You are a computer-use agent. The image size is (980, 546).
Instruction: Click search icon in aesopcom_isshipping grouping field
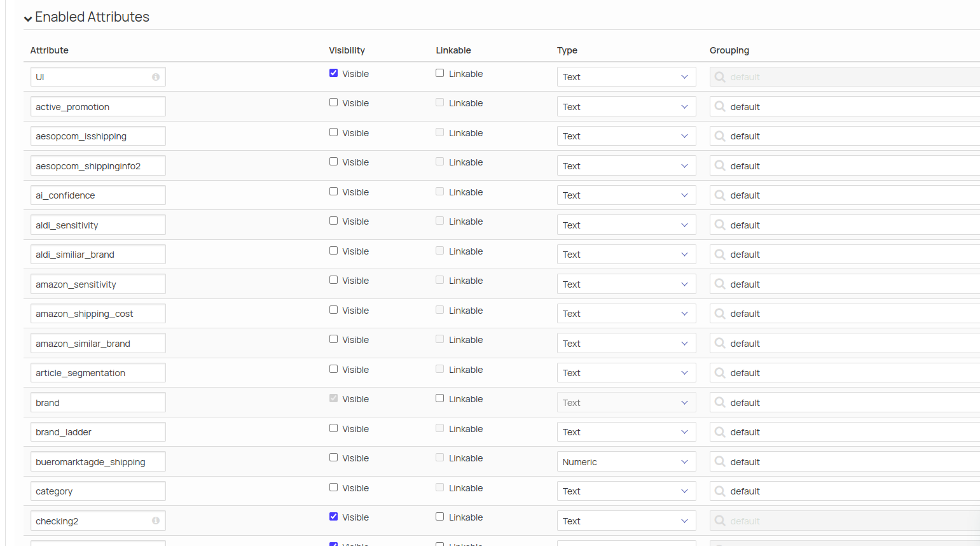tap(720, 136)
